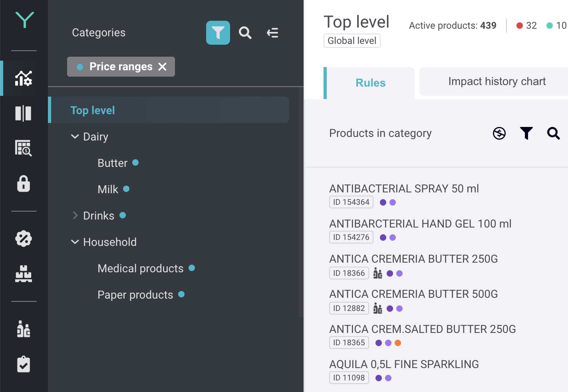The image size is (568, 392).
Task: Select the Medical products category
Action: [x=140, y=268]
